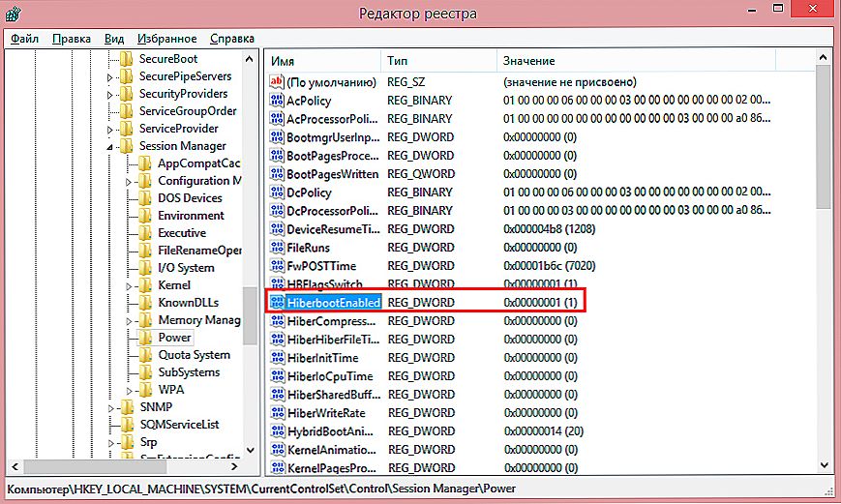Click the AcProcessorPoli... value icon
This screenshot has width=841, height=504.
point(277,118)
